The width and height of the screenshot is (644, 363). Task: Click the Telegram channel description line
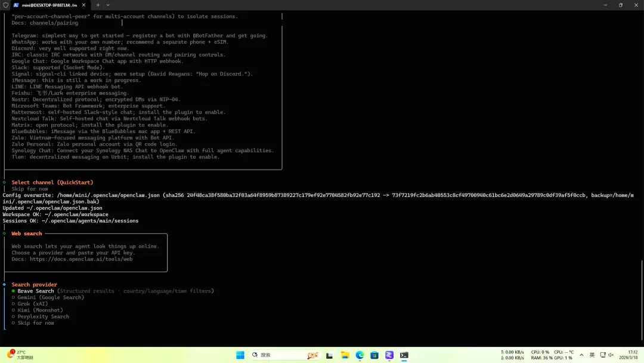(x=140, y=36)
